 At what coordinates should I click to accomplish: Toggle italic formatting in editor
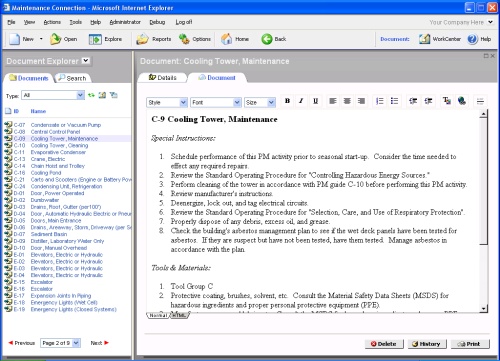pos(301,101)
